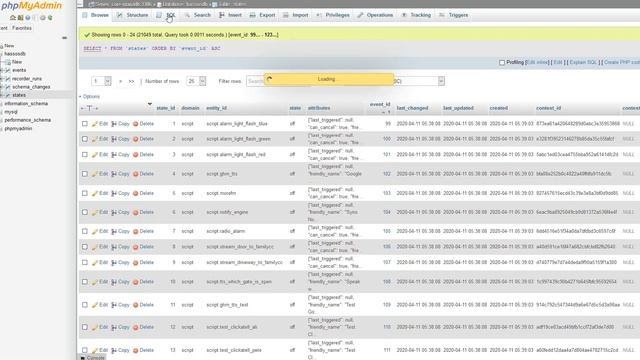Enable the Profiling checkbox
Viewport: 640px width, 360px height.
(502, 62)
